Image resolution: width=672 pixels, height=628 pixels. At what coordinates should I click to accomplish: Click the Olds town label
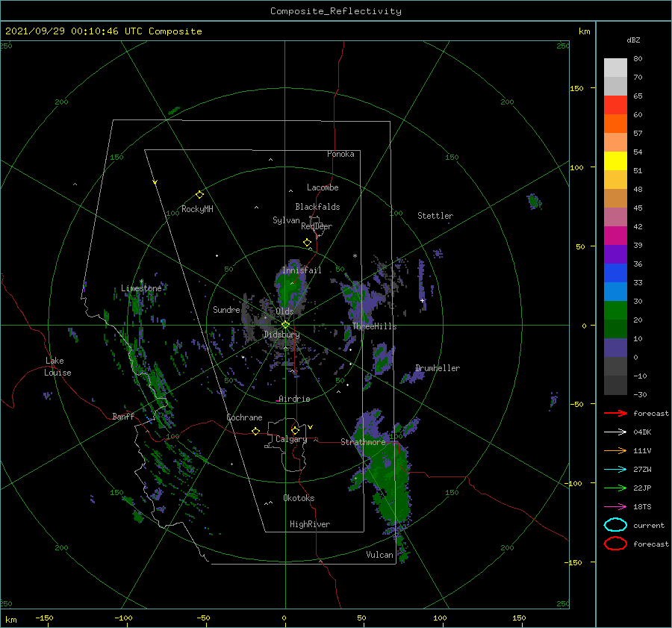[x=284, y=311]
